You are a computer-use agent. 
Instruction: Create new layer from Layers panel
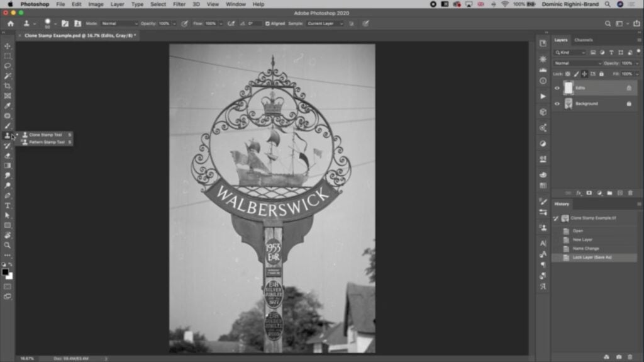(x=620, y=193)
